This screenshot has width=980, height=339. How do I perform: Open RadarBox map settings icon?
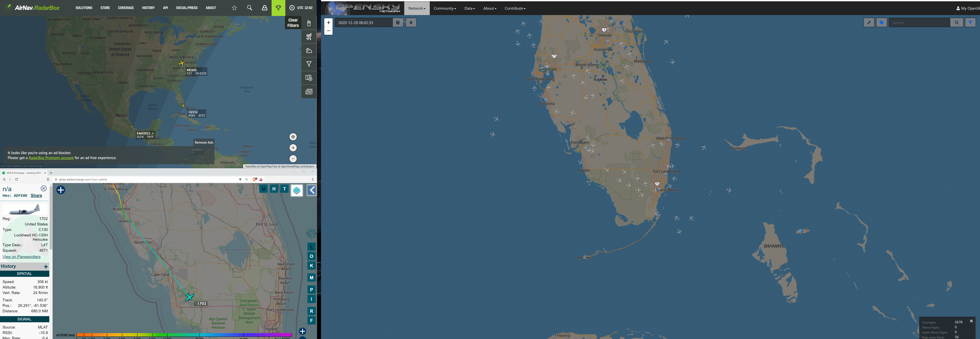click(x=309, y=78)
